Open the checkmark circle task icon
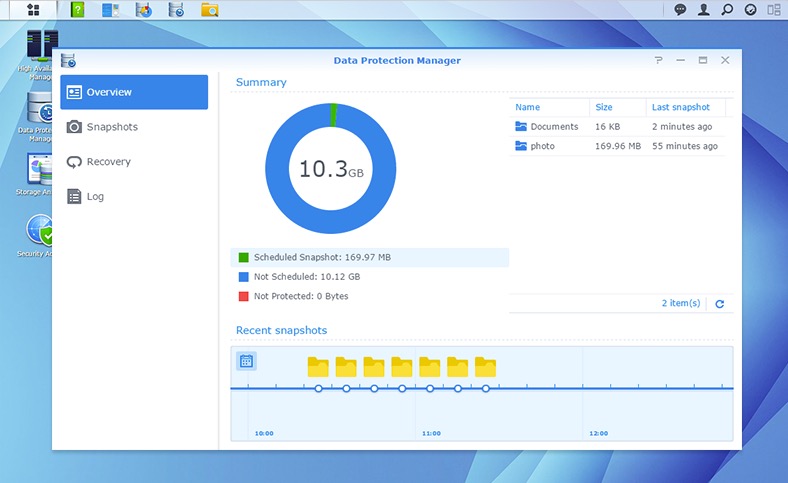Screen dimensions: 788x483 click(x=751, y=10)
